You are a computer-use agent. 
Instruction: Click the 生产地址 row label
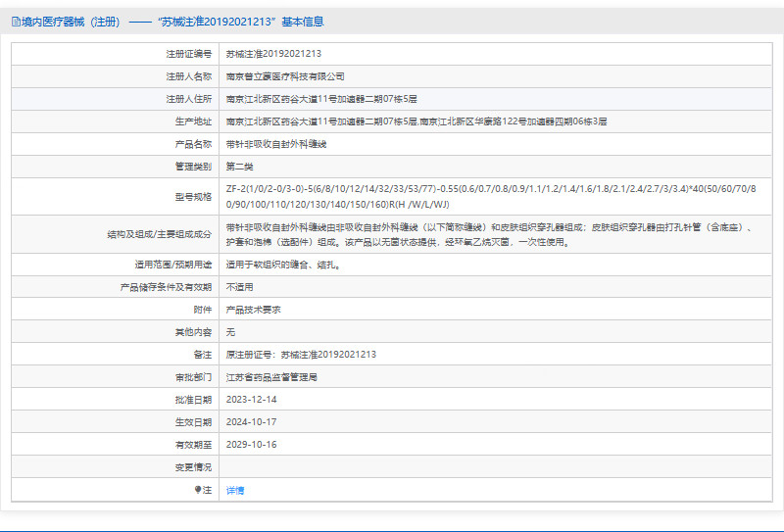[193, 121]
